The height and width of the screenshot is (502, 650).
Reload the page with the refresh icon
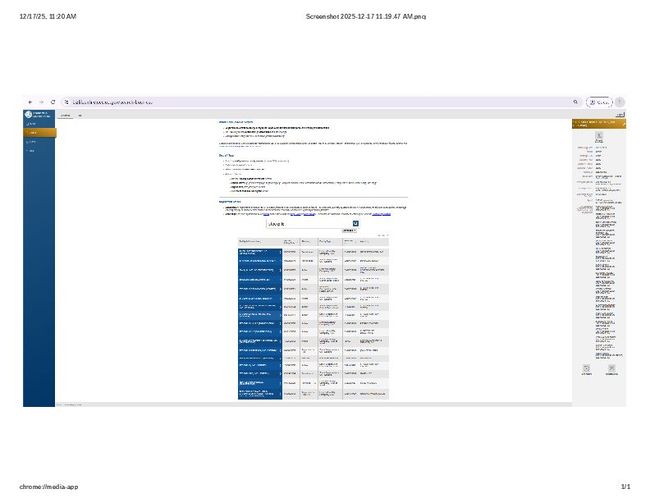[x=53, y=102]
